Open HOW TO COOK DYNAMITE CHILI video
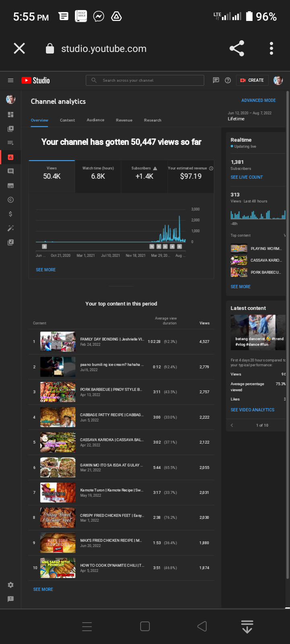 pos(121,568)
